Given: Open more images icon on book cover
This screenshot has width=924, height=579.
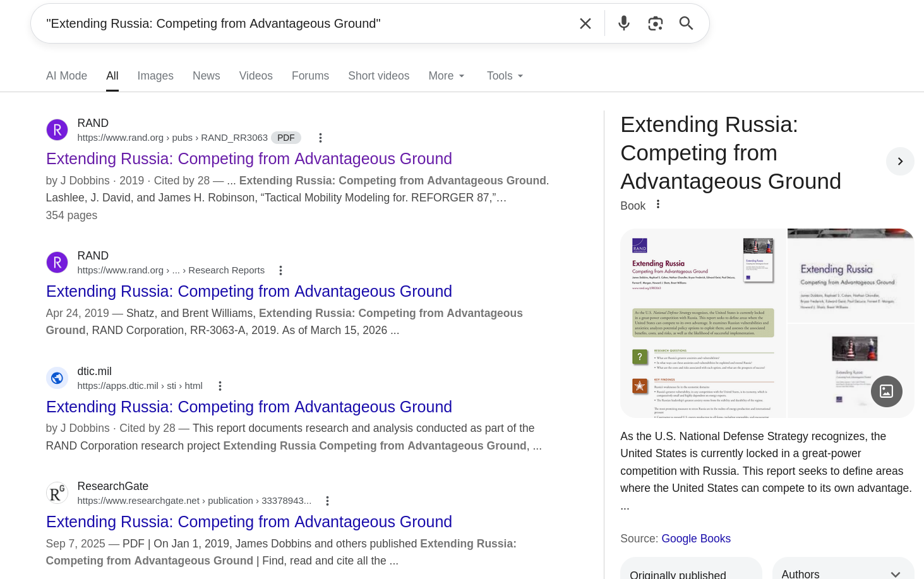Looking at the screenshot, I should tap(886, 391).
